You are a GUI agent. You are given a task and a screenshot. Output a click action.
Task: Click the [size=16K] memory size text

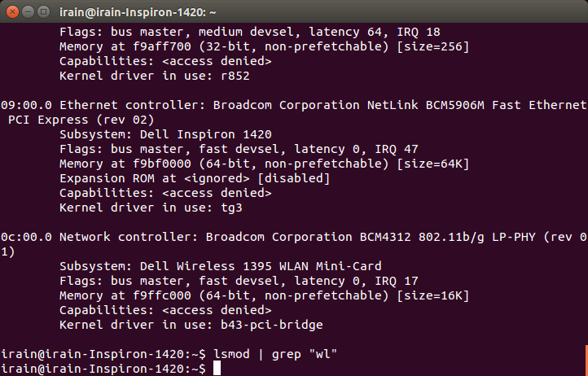click(x=432, y=295)
